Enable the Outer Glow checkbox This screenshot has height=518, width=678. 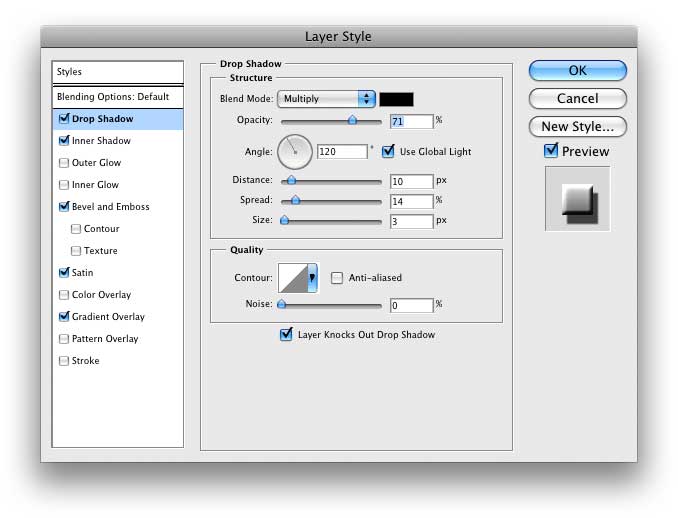tap(64, 163)
